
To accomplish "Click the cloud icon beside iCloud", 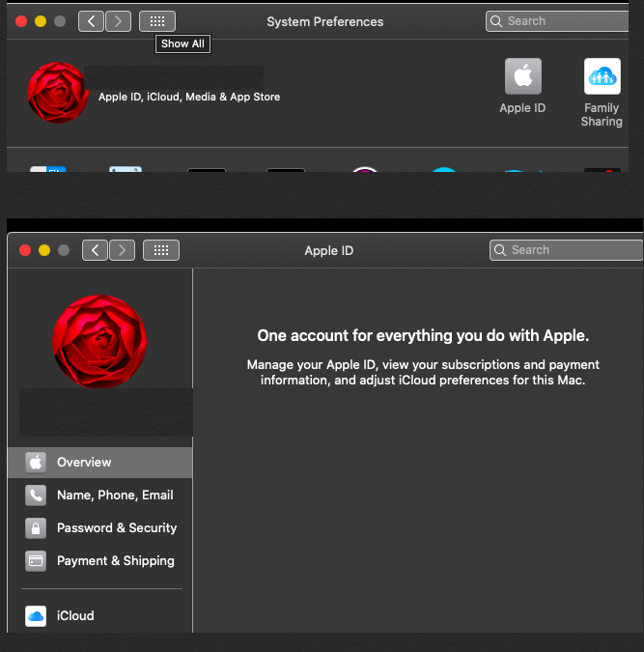I will pos(36,616).
